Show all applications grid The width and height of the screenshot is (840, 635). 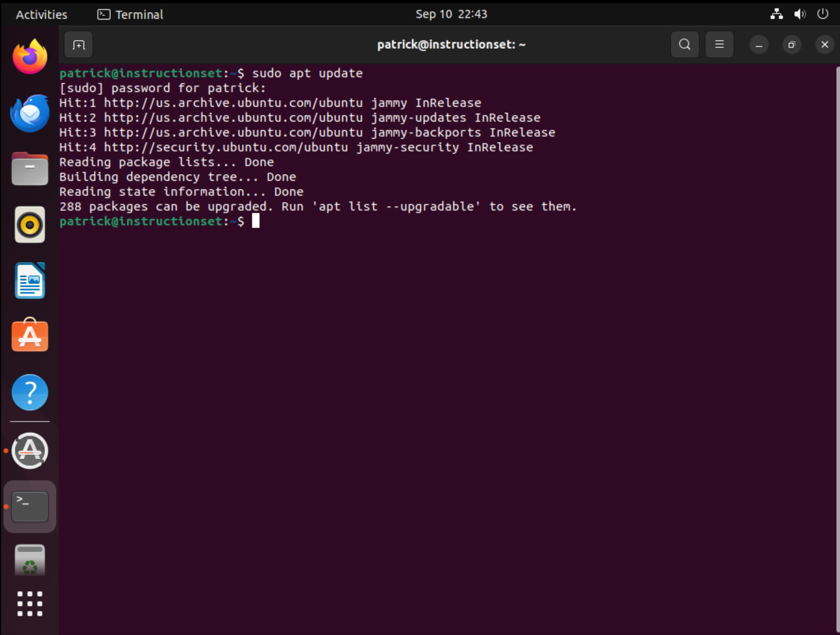(30, 604)
